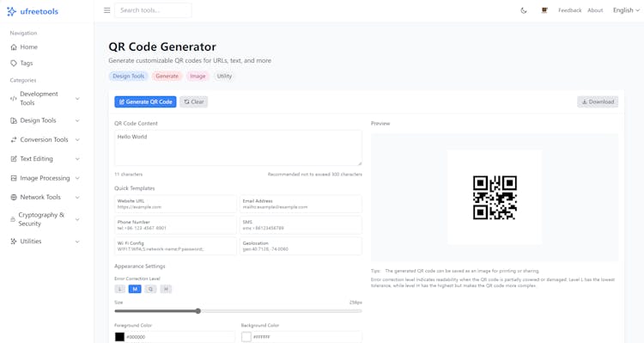Expand the Design Tools category chevron
The image size is (644, 343).
pyautogui.click(x=77, y=120)
